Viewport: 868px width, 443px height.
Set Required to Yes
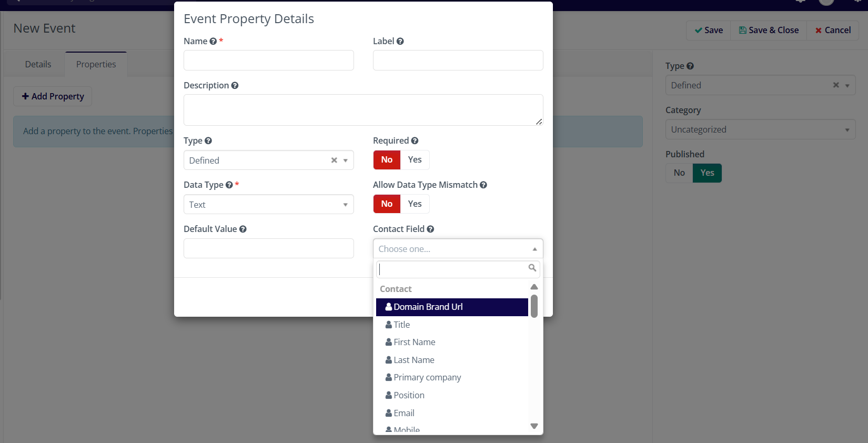pos(415,160)
